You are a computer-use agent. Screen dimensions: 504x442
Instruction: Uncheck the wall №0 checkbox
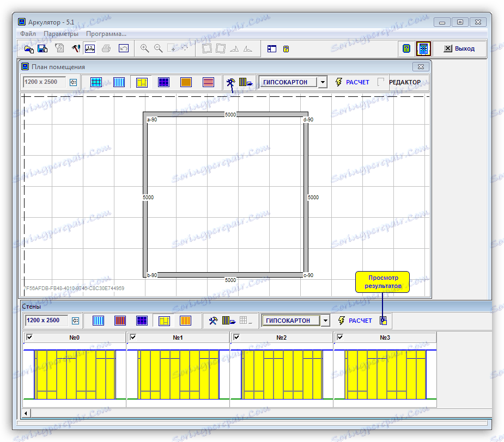[29, 337]
